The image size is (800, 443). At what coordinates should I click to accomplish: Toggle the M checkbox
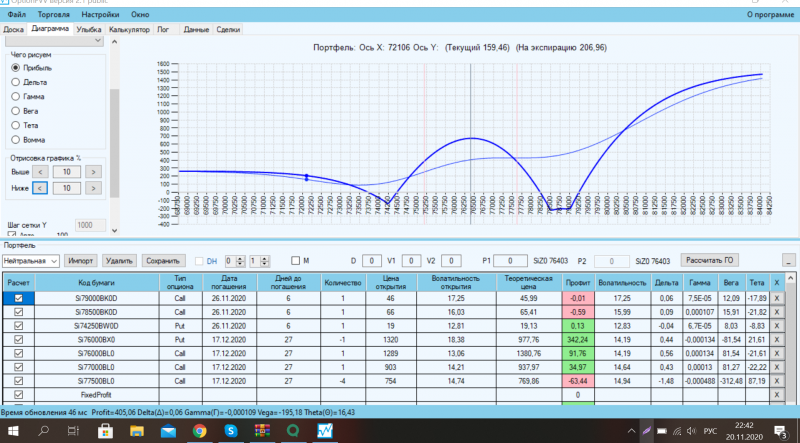[295, 261]
